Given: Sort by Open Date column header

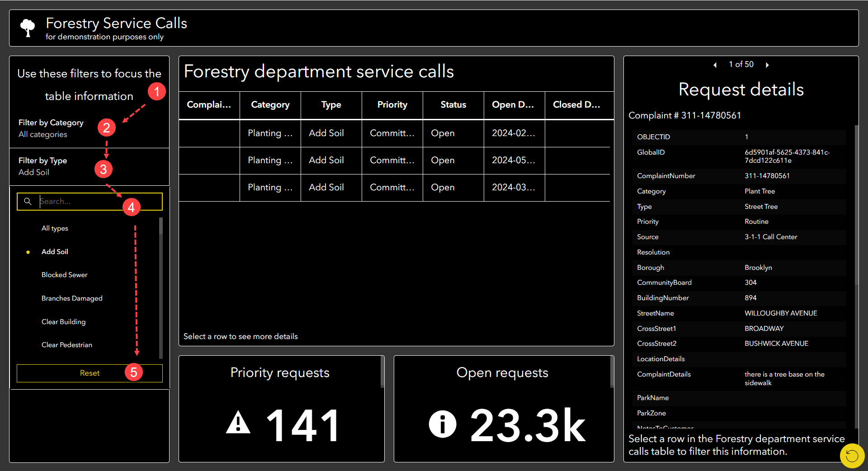Looking at the screenshot, I should pyautogui.click(x=514, y=105).
